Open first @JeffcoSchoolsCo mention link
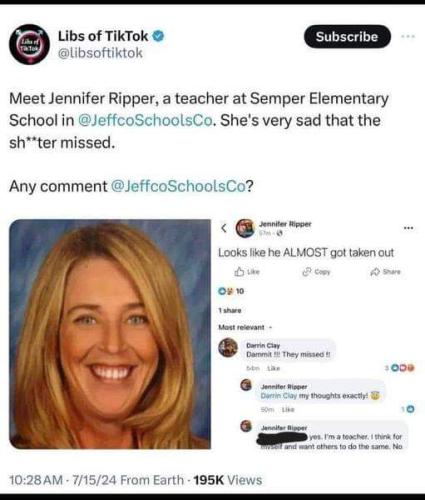The image size is (425, 500). pyautogui.click(x=145, y=120)
